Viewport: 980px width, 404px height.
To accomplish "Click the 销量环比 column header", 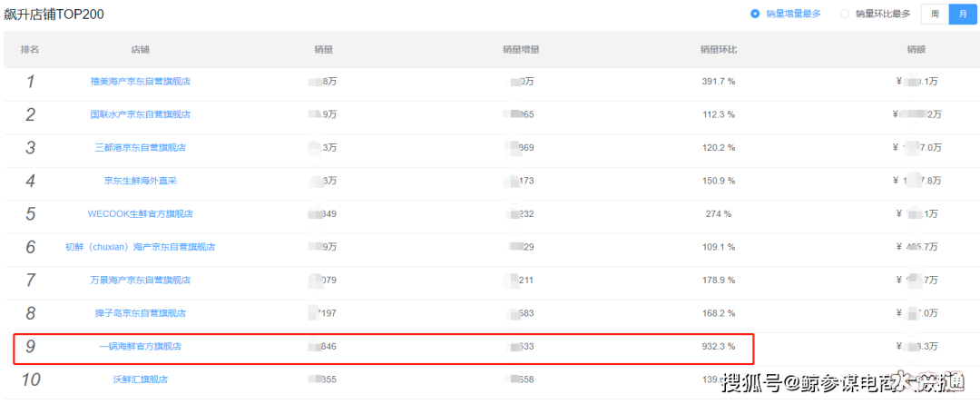I will pos(719,49).
